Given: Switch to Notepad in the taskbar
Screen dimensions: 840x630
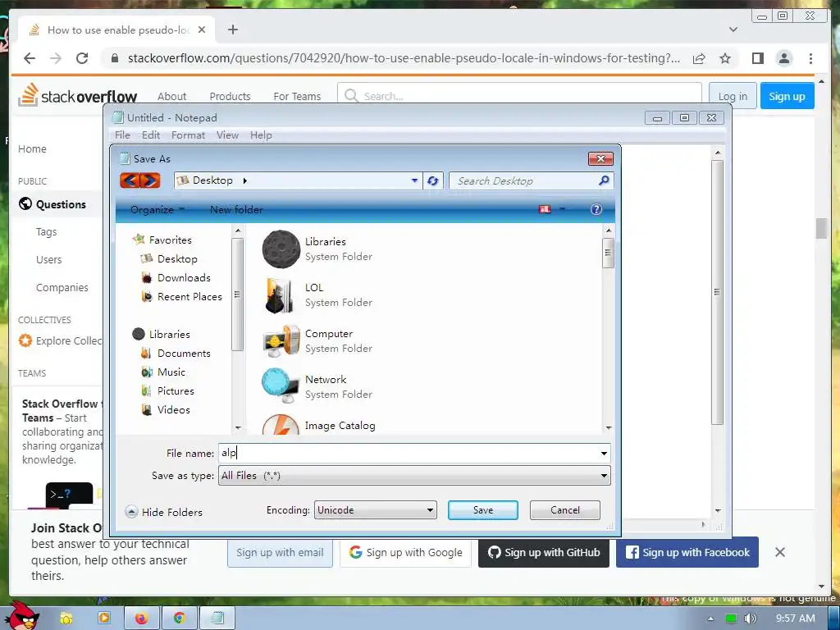Looking at the screenshot, I should click(x=217, y=619).
